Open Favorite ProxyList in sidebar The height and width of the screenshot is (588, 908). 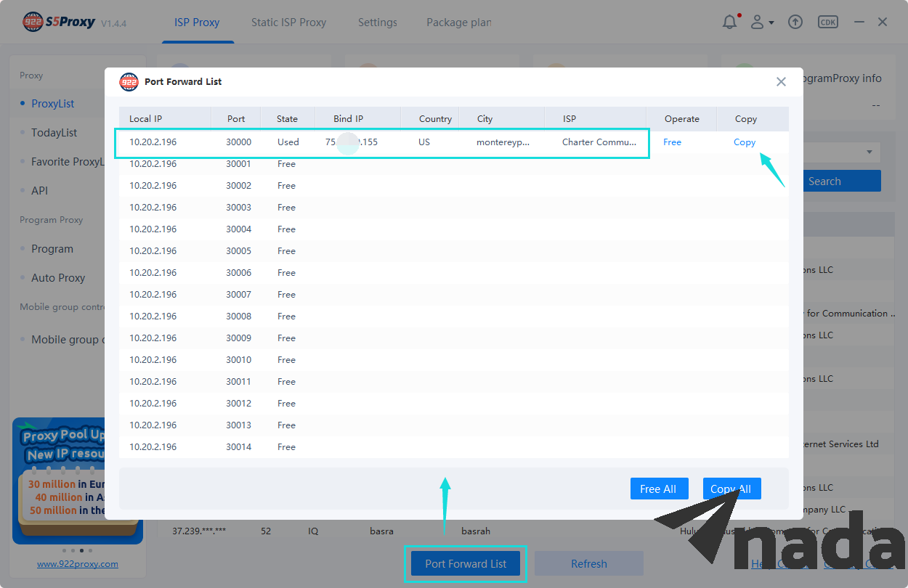68,162
